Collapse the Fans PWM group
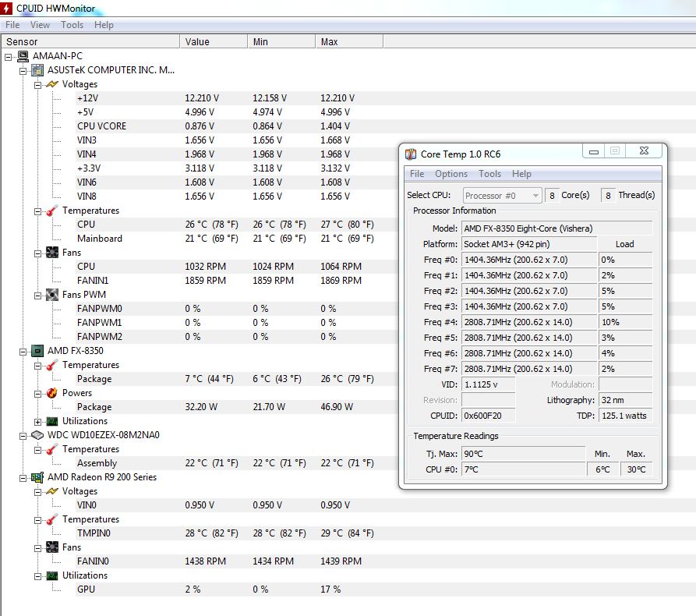 click(37, 296)
